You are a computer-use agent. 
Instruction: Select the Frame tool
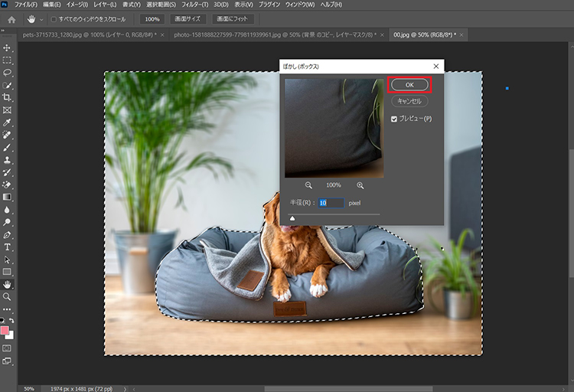7,110
